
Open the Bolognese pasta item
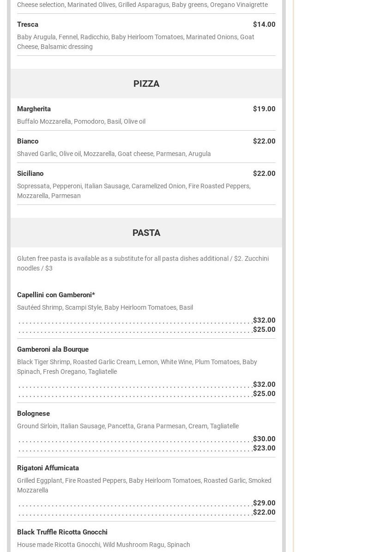tap(33, 414)
